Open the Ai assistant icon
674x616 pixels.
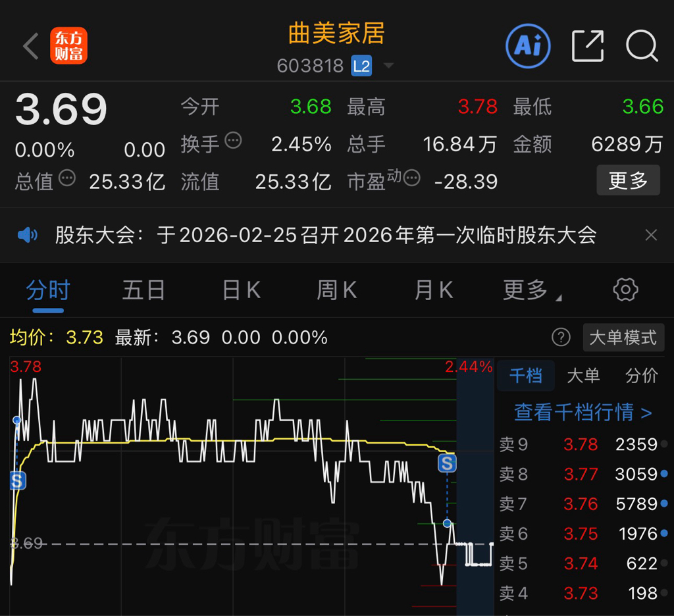(528, 45)
